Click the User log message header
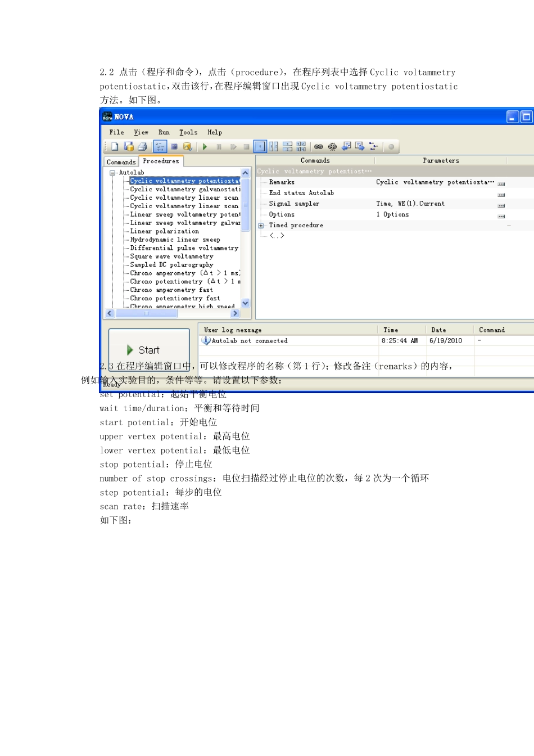Viewport: 534px width, 756px height. [x=289, y=330]
